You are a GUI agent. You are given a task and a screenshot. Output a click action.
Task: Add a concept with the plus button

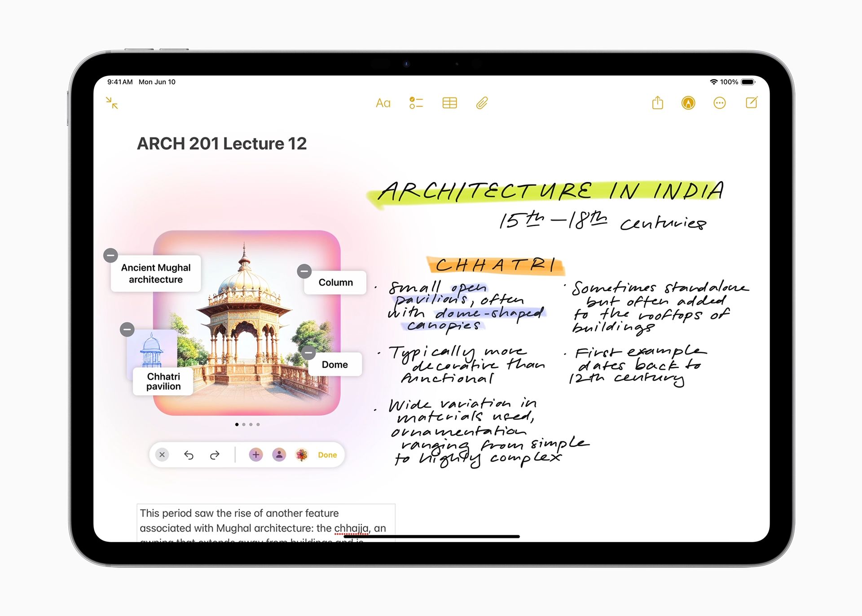click(256, 455)
